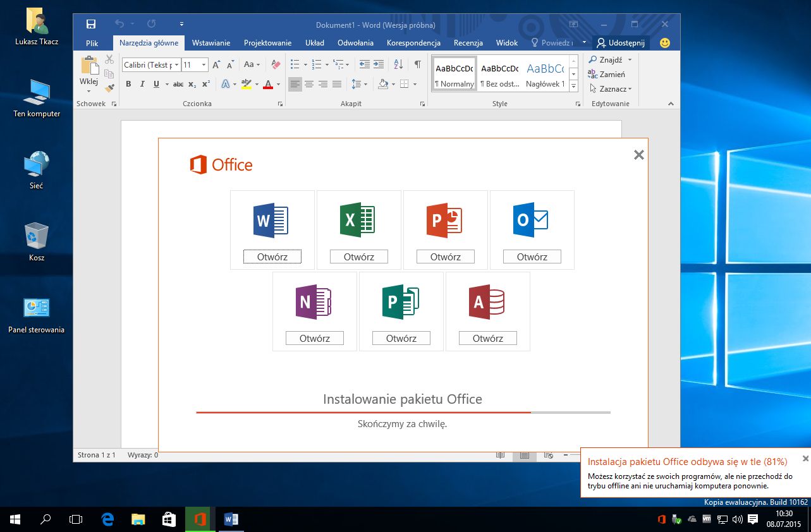Expand the bullets list dropdown
The image size is (811, 532).
coord(305,64)
